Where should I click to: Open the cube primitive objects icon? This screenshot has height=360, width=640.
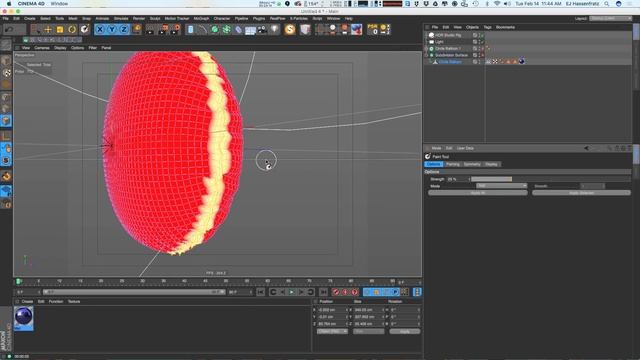pos(191,29)
